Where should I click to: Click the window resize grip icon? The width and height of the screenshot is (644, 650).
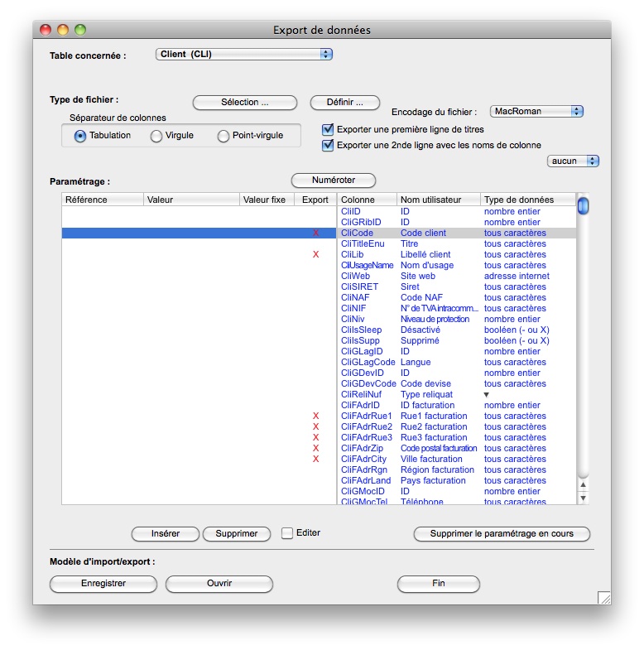604,598
